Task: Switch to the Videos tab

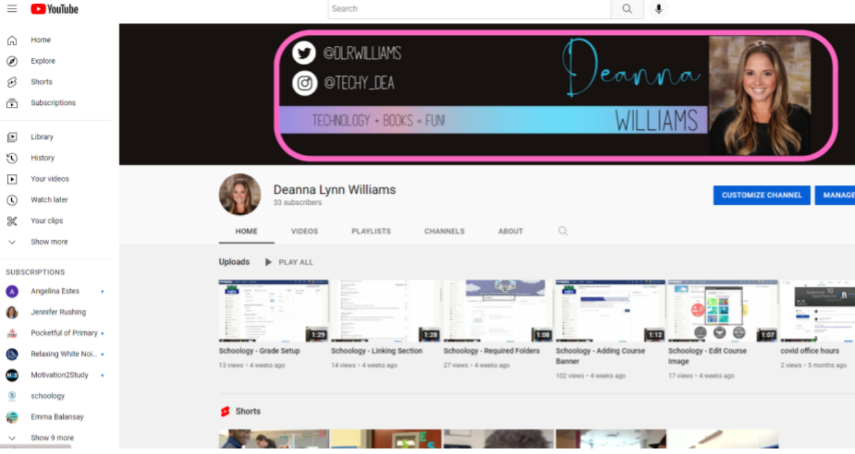Action: click(304, 231)
